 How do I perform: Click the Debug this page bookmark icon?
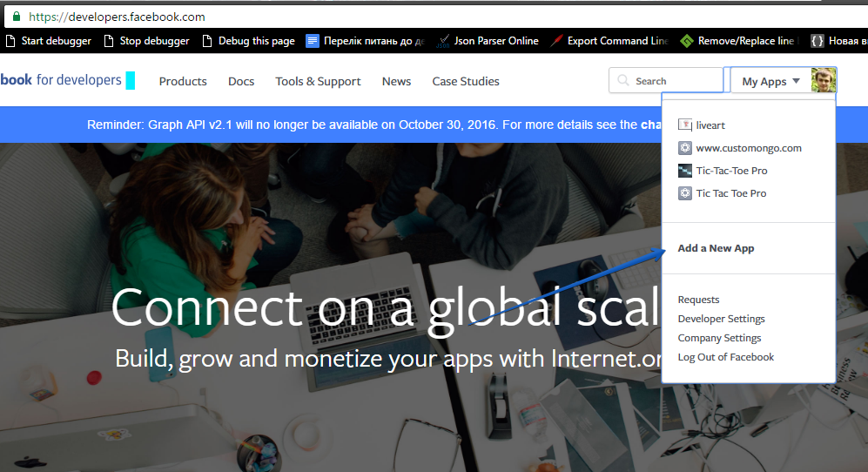click(207, 41)
